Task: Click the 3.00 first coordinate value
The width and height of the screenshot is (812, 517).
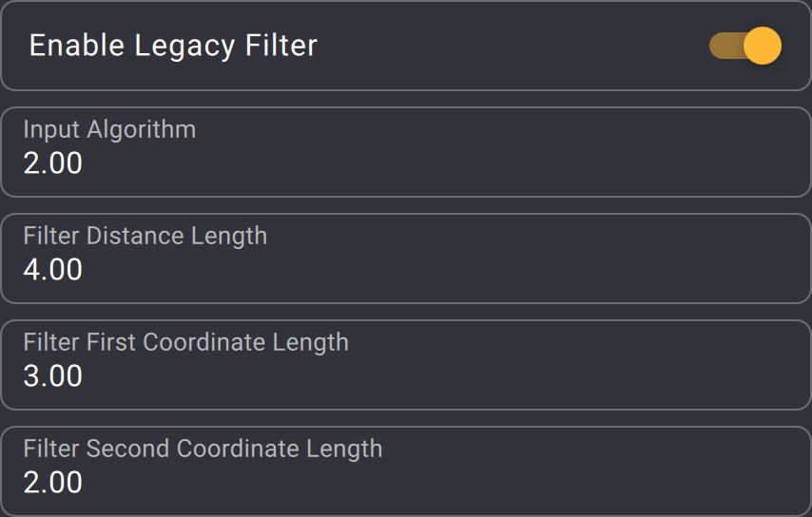Action: pyautogui.click(x=53, y=376)
